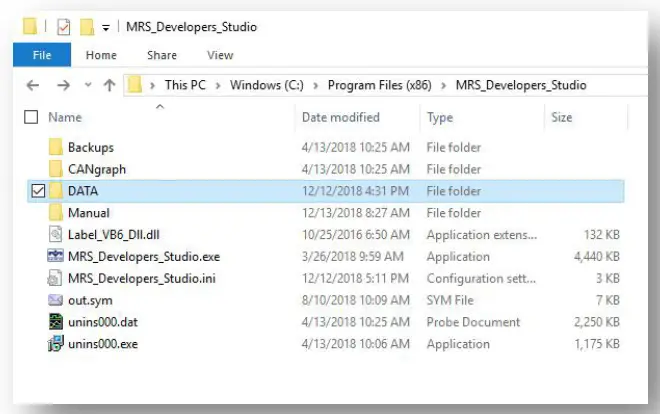Viewport: 660px width, 414px height.
Task: Click the folder icon in the title bar
Action: 30,26
